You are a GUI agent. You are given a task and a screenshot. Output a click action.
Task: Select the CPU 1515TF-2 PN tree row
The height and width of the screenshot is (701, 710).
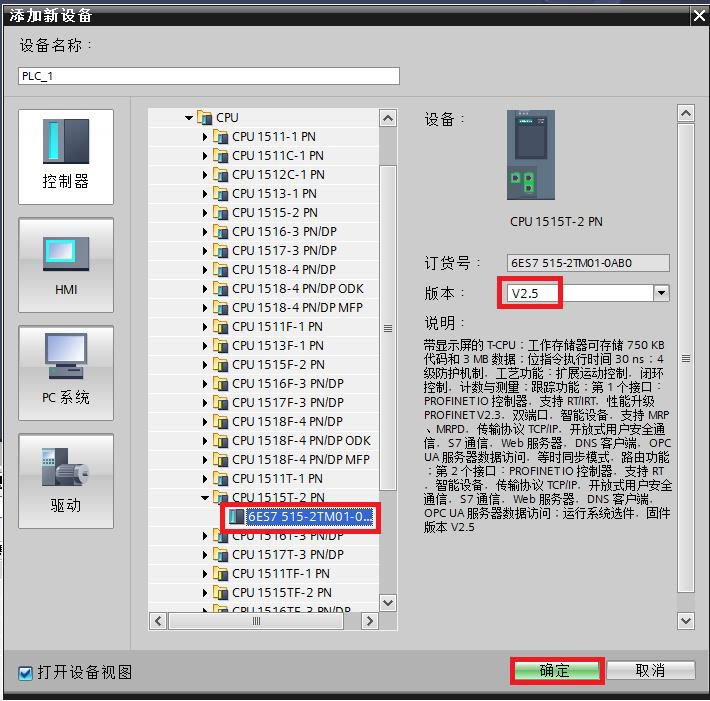(x=264, y=592)
